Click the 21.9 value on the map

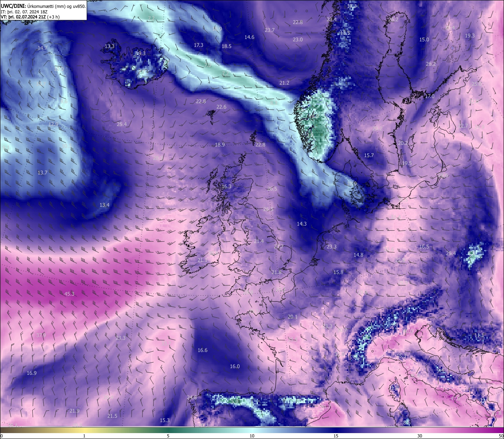click(74, 411)
